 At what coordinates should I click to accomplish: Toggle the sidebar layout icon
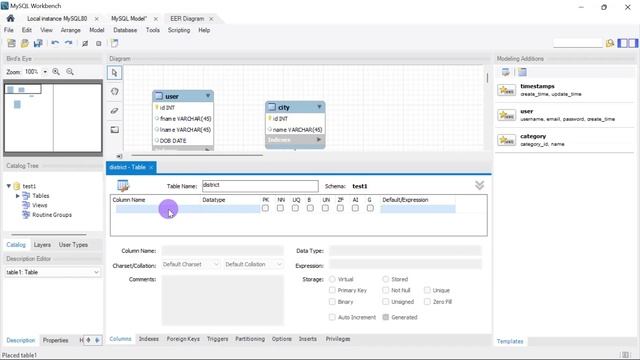[628, 43]
